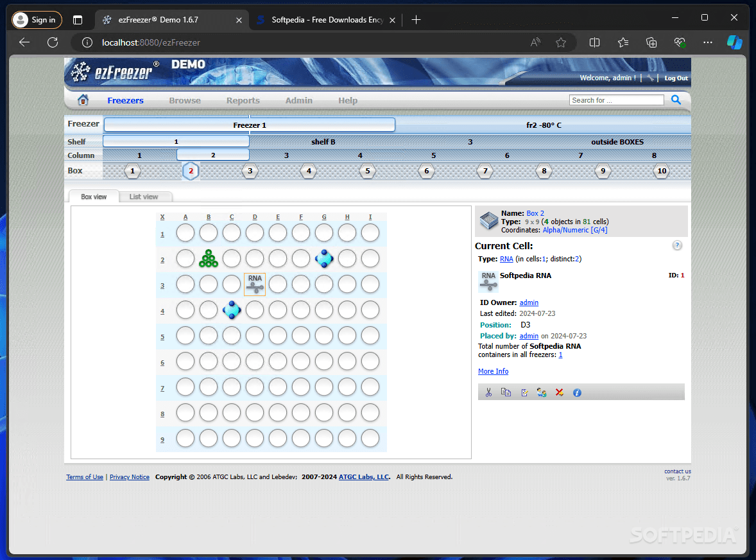Click the wrench settings icon near Log Out

[x=650, y=78]
